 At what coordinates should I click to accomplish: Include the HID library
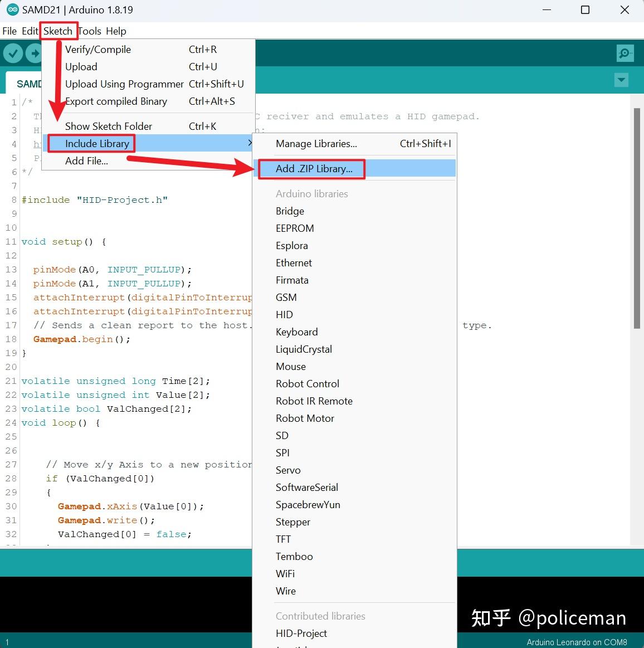point(284,314)
